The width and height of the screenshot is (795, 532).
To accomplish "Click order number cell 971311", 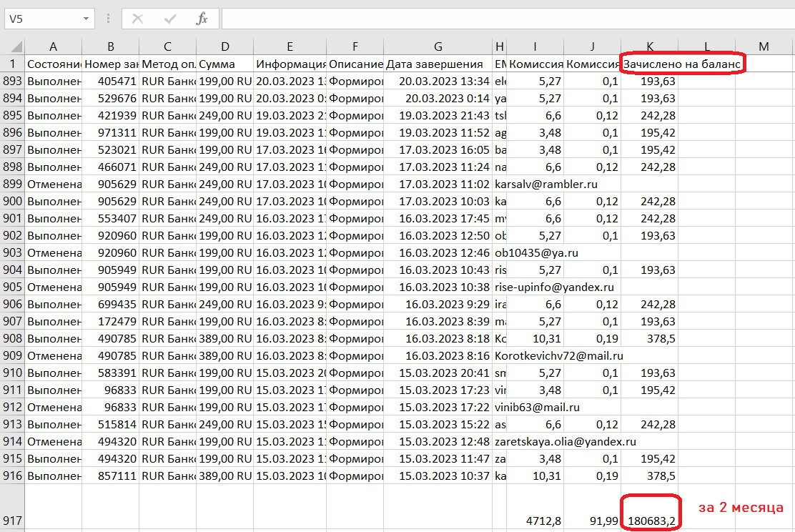I will 111,132.
